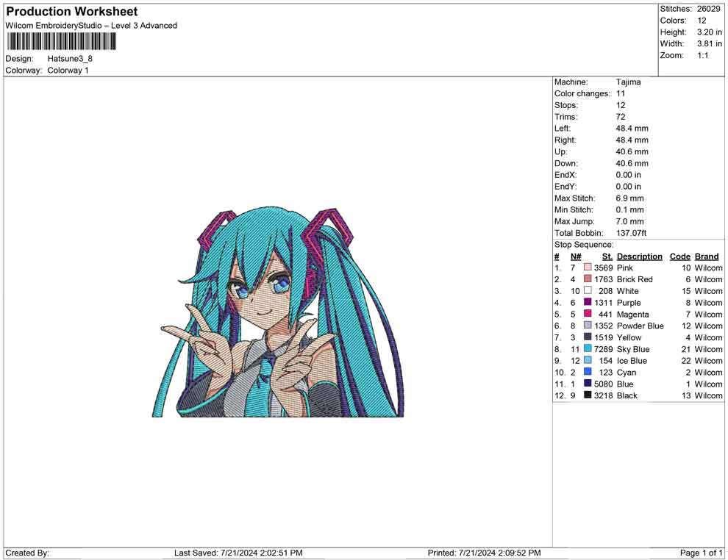Click the Sky Blue description text
Screen dimensions: 728x560
(x=633, y=349)
